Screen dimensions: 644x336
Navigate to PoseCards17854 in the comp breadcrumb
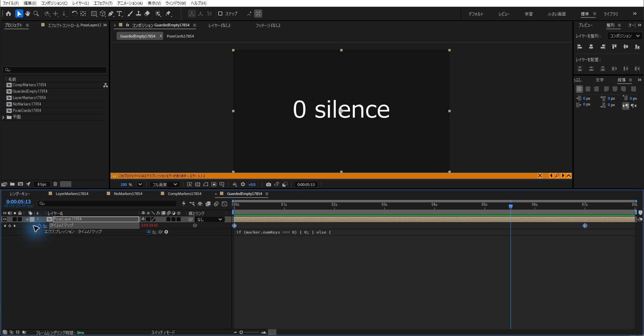(180, 36)
